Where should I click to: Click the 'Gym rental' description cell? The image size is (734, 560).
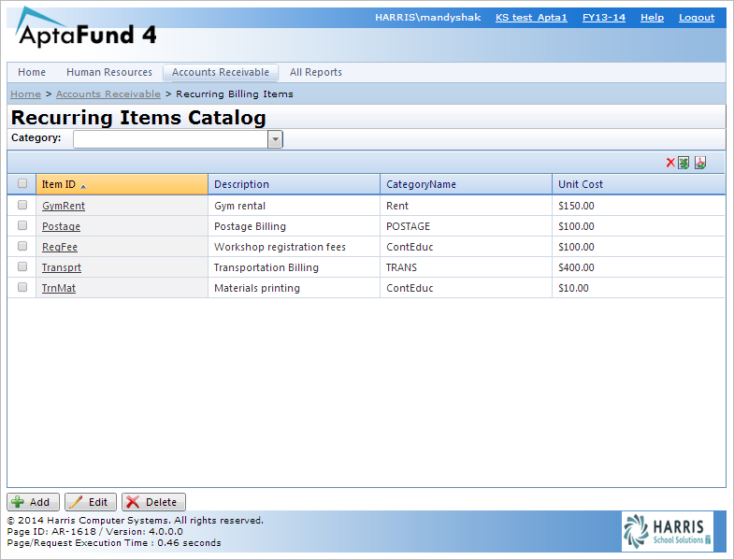[x=294, y=206]
